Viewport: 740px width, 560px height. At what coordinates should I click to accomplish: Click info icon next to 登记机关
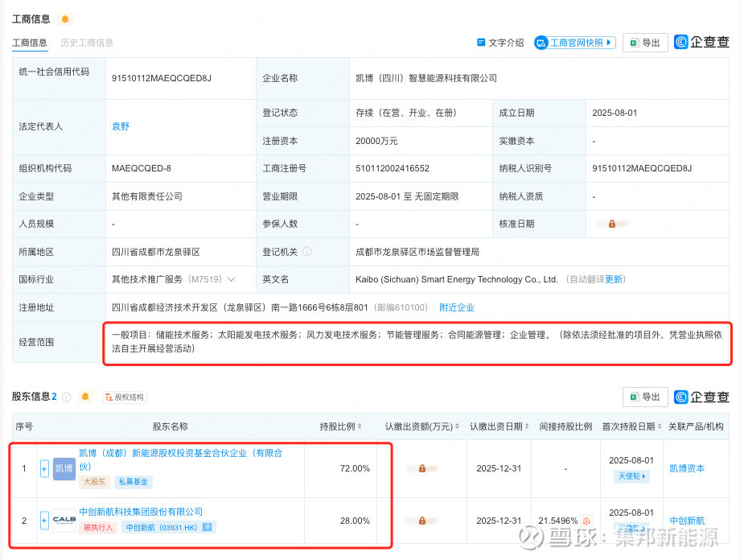click(306, 252)
